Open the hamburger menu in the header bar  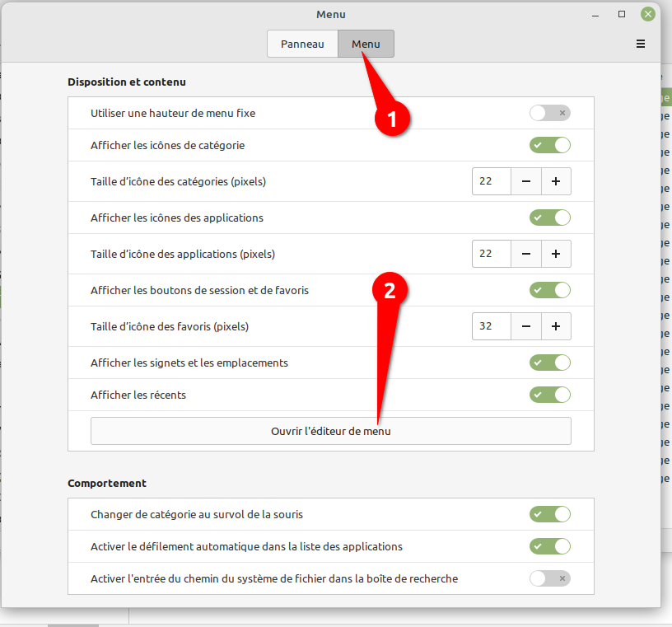click(x=641, y=44)
